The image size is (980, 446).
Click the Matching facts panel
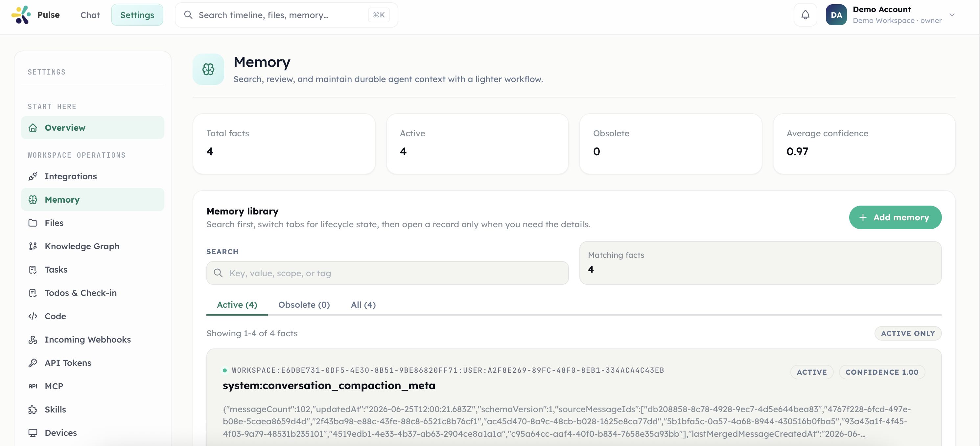tap(760, 263)
